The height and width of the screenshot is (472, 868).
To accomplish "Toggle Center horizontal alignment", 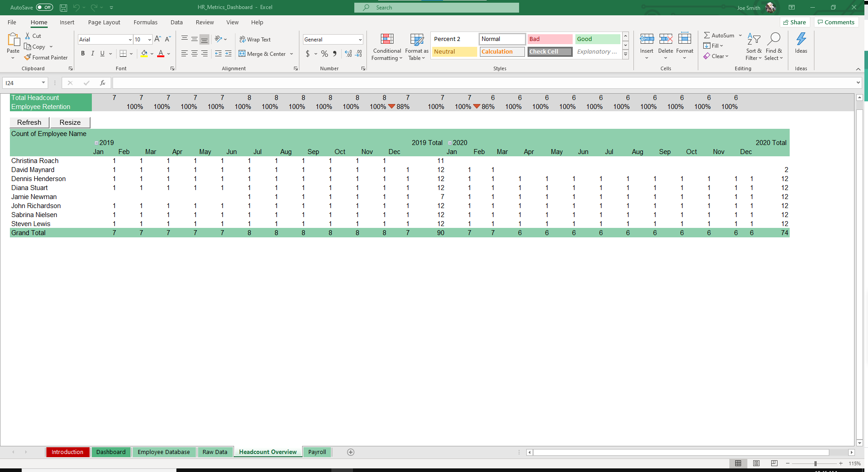I will point(194,54).
